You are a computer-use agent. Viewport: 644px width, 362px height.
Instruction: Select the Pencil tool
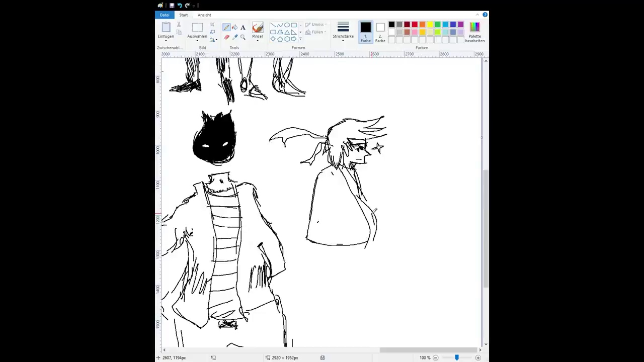click(226, 27)
